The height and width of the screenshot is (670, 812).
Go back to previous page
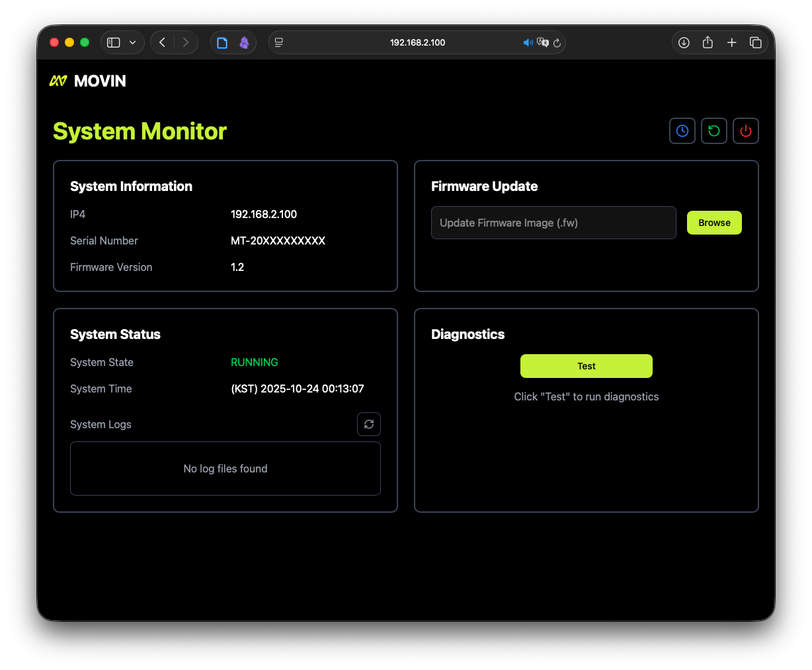[162, 42]
